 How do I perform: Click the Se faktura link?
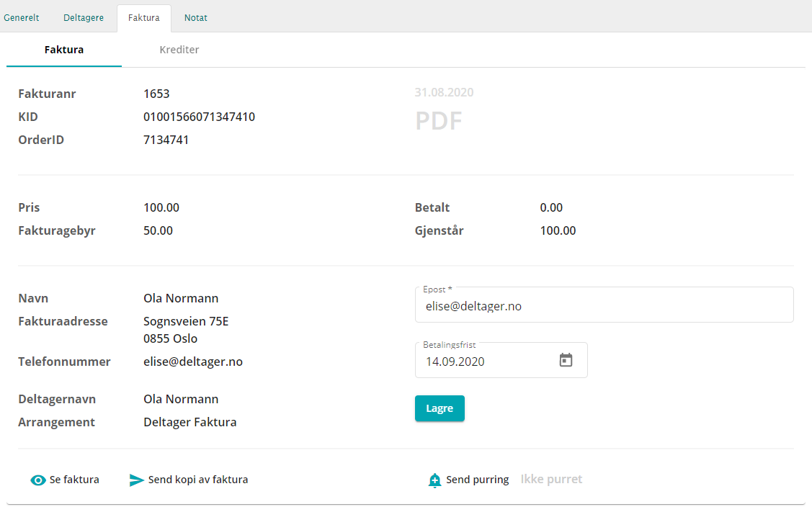pos(74,480)
